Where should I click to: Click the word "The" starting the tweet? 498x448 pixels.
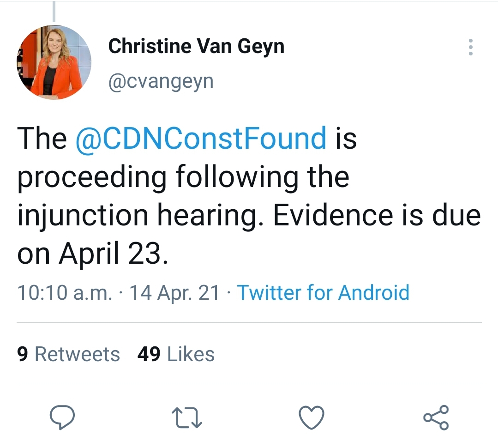[x=42, y=138]
